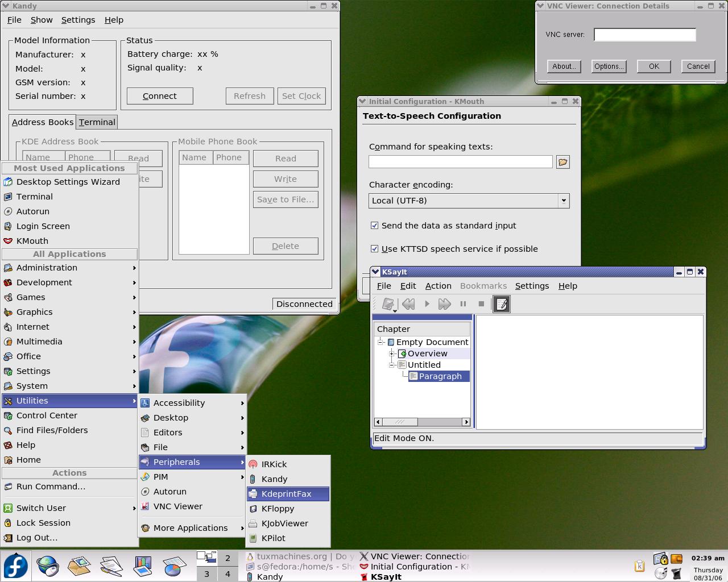Click the Connect button in Kandy
728x582 pixels.
pos(160,96)
